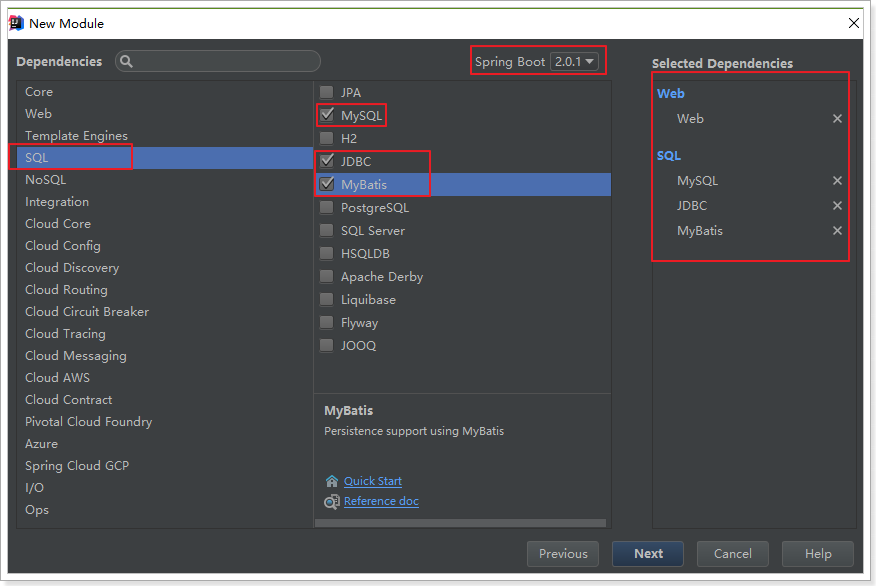This screenshot has width=876, height=586.
Task: Click the search magnifier icon
Action: (127, 61)
